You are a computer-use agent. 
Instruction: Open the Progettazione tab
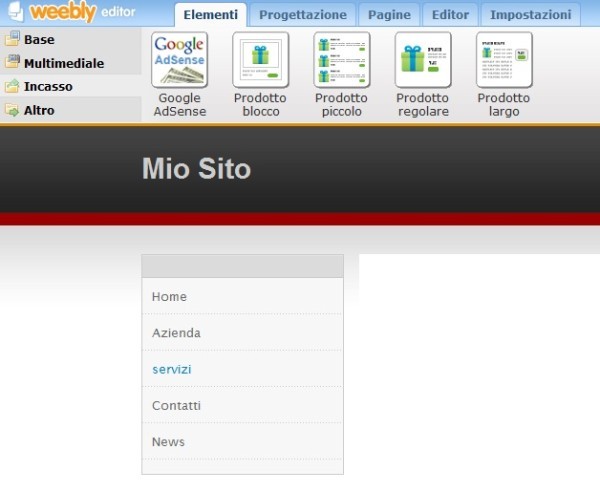(302, 15)
